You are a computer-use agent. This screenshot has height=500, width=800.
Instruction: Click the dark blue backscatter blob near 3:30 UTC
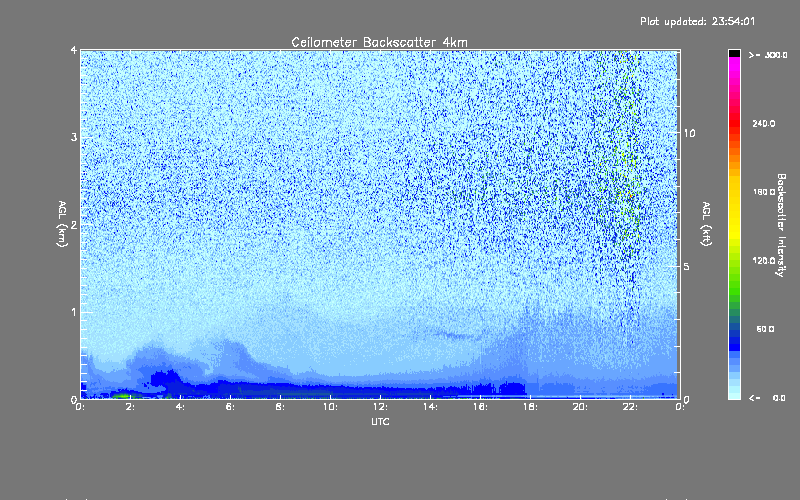(165, 380)
